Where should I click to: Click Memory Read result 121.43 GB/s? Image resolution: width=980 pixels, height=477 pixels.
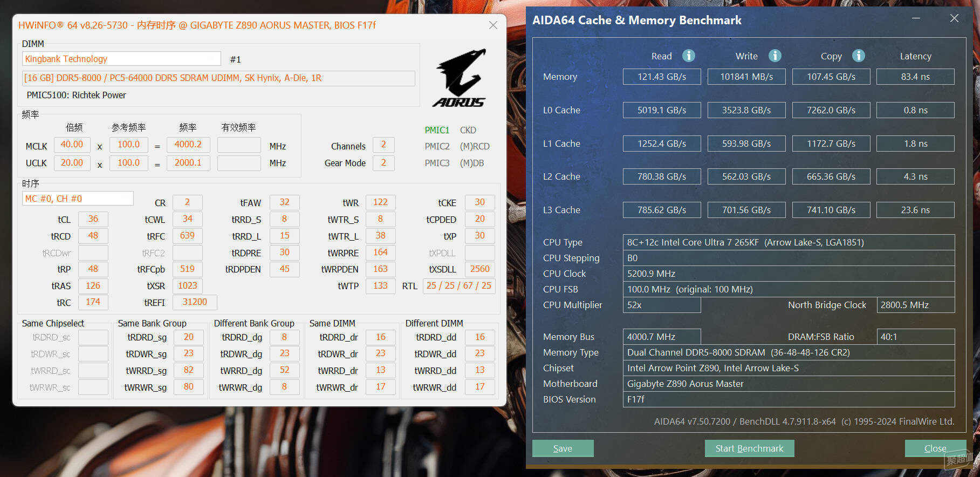click(x=662, y=77)
